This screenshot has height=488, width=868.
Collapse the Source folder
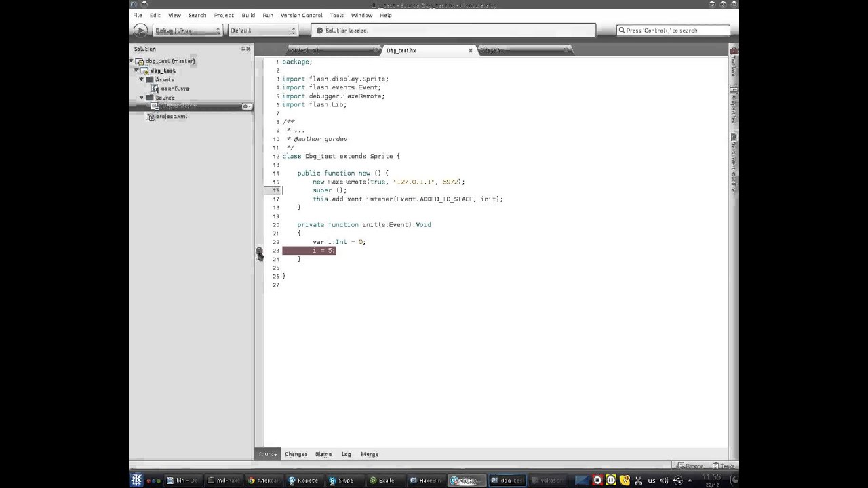click(x=142, y=98)
